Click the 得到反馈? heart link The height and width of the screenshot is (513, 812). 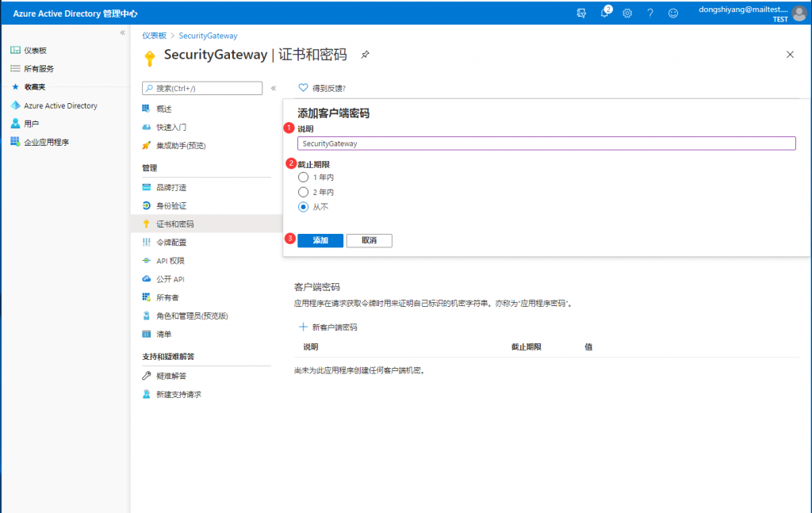[x=322, y=88]
